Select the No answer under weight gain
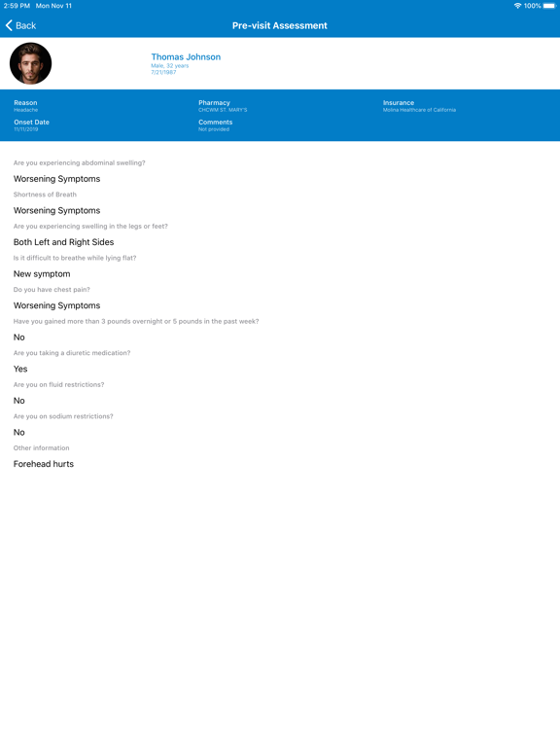Viewport: 560px width, 747px height. point(19,338)
